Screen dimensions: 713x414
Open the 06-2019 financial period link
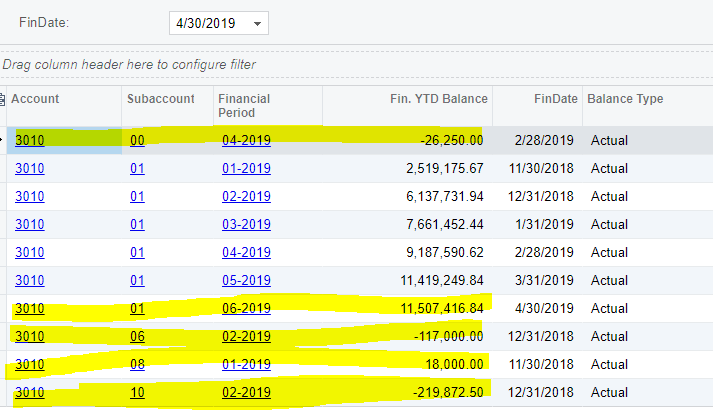coord(246,309)
